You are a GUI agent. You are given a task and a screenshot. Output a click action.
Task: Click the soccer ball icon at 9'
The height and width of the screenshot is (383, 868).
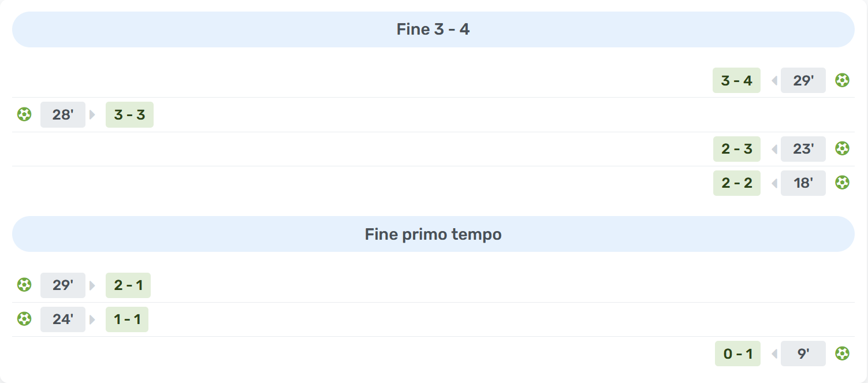click(x=842, y=353)
